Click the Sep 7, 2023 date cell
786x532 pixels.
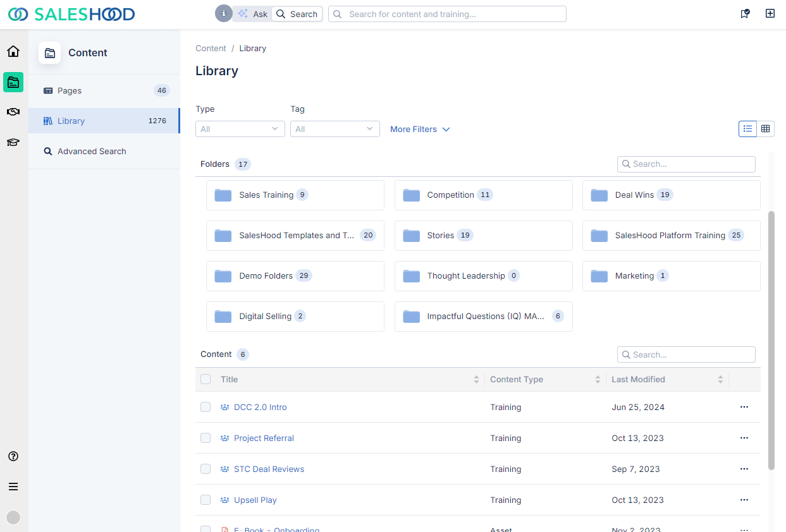[636, 469]
